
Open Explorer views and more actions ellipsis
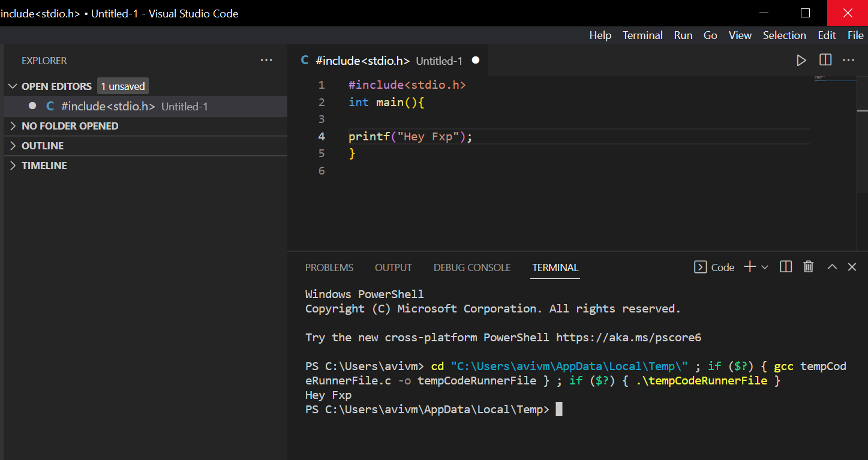pyautogui.click(x=266, y=60)
